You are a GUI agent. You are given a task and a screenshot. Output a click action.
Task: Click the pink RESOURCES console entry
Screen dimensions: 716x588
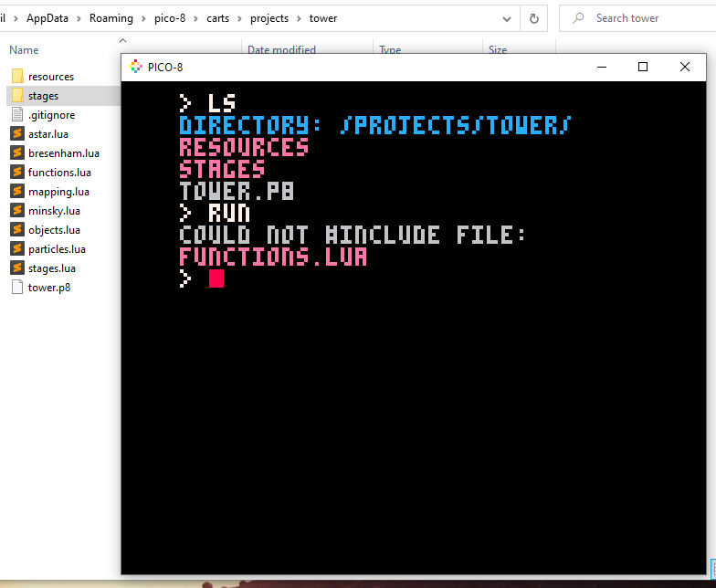pyautogui.click(x=244, y=147)
